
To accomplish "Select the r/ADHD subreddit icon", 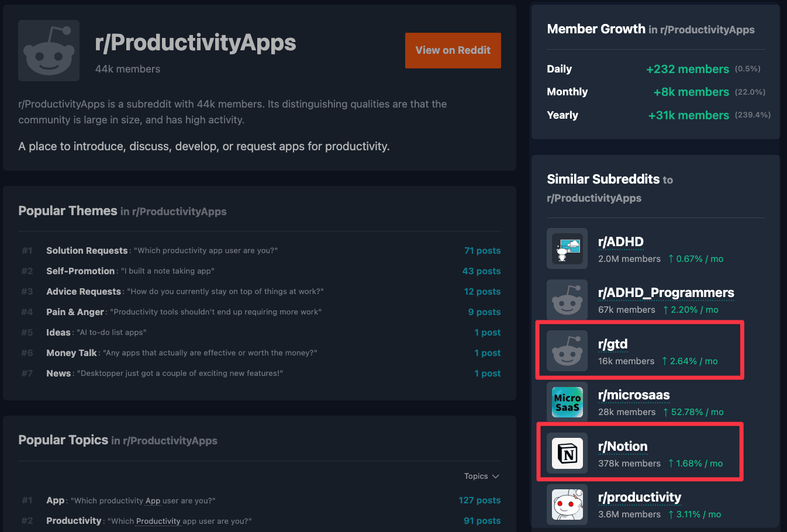I will (567, 248).
